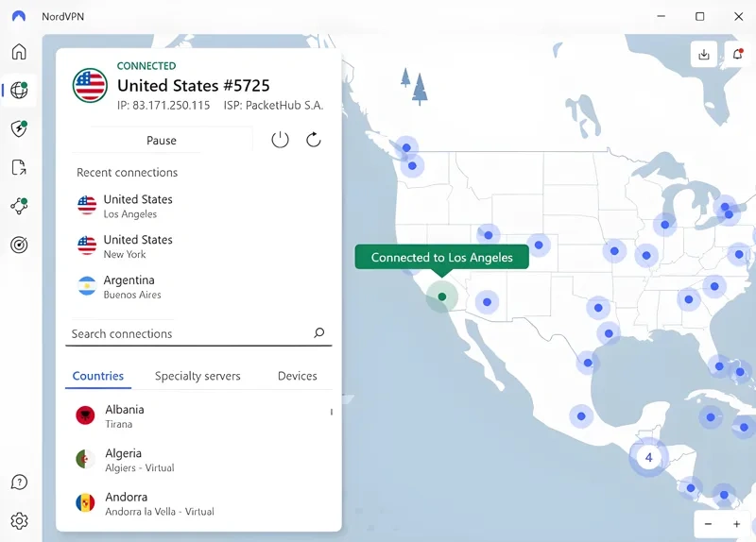Open the help question mark icon
Viewport: 756px width, 542px height.
point(19,482)
